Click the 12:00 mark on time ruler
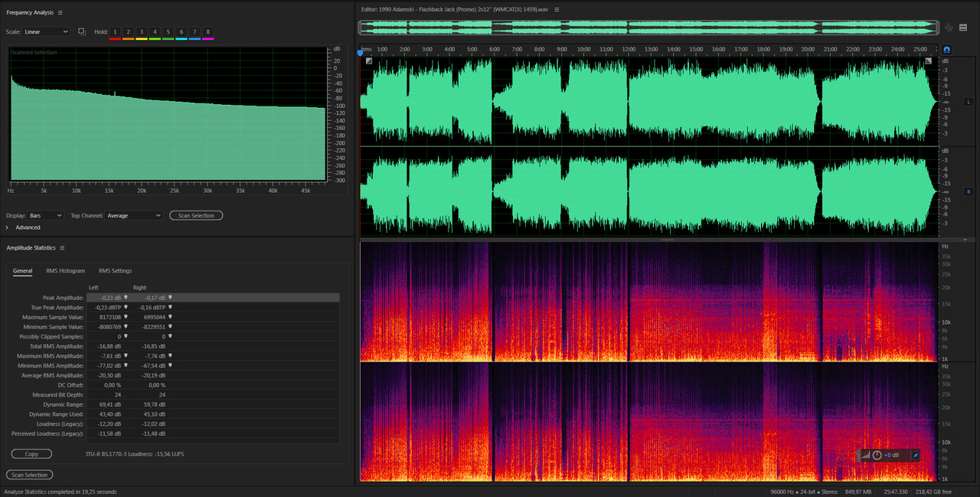 pyautogui.click(x=629, y=49)
